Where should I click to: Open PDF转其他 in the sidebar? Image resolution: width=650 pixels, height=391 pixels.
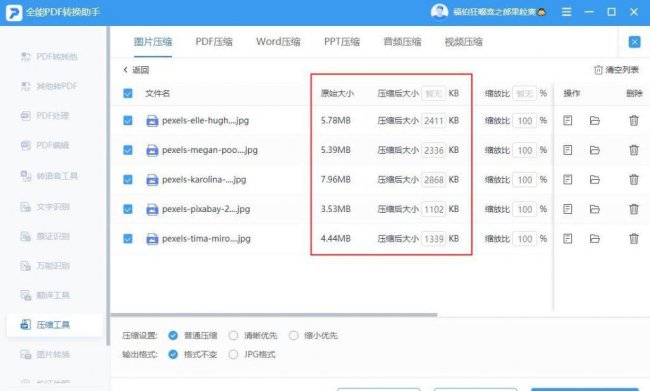click(x=49, y=56)
